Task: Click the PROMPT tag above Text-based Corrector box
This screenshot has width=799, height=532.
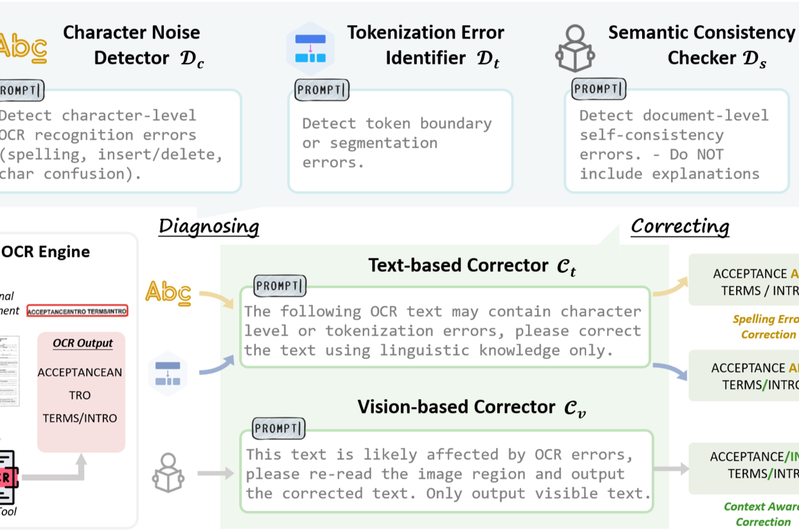Action: [x=280, y=286]
